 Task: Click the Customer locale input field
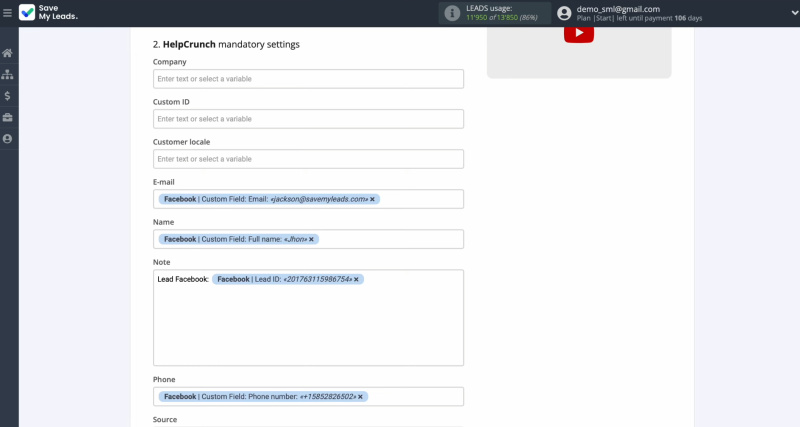click(x=308, y=159)
